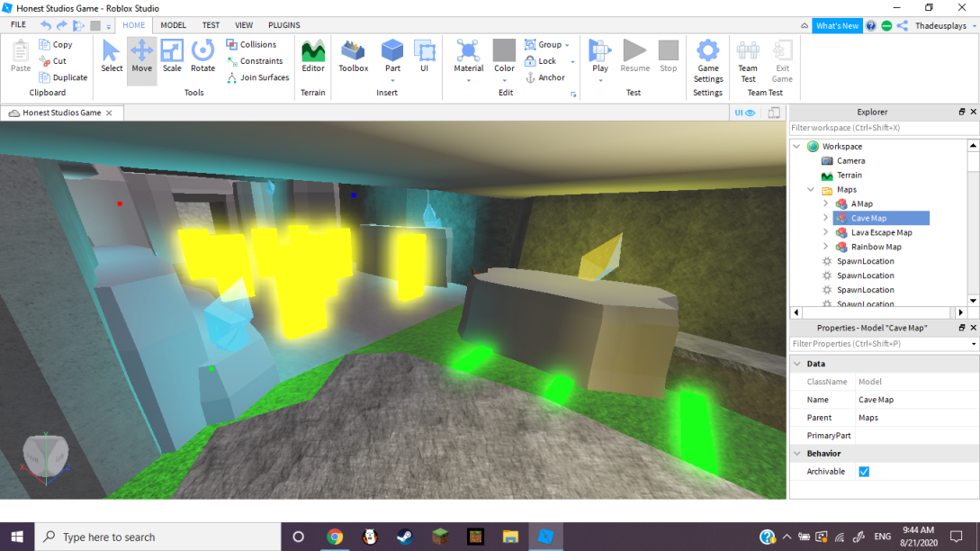Collapse the Maps folder
Screen dimensions: 980x551
pos(811,189)
